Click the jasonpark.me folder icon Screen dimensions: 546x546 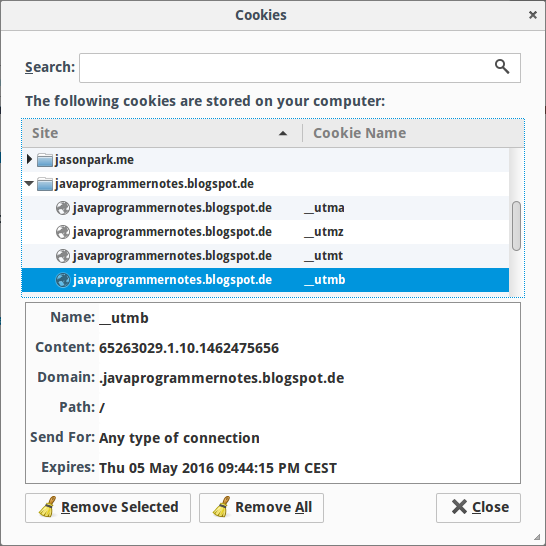pyautogui.click(x=45, y=160)
